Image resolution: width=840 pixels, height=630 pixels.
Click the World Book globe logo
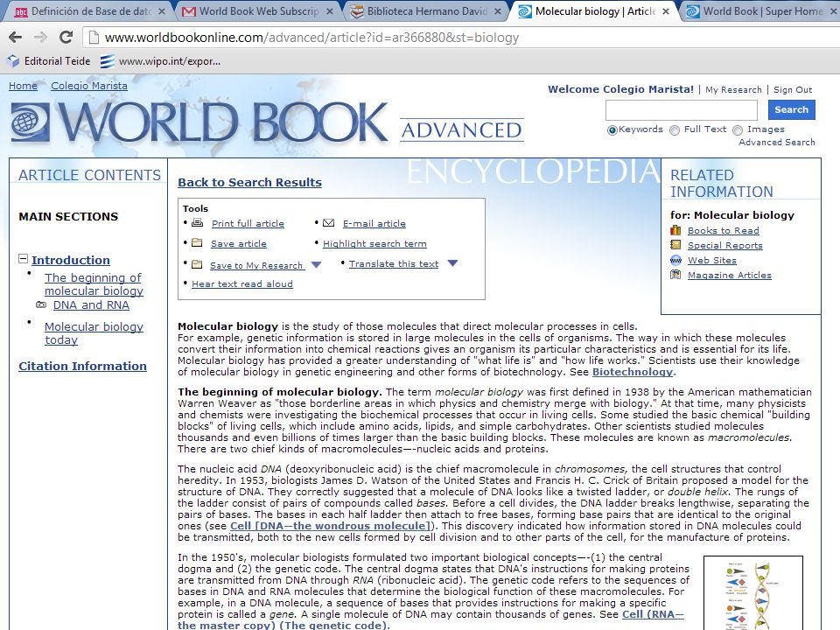click(30, 122)
